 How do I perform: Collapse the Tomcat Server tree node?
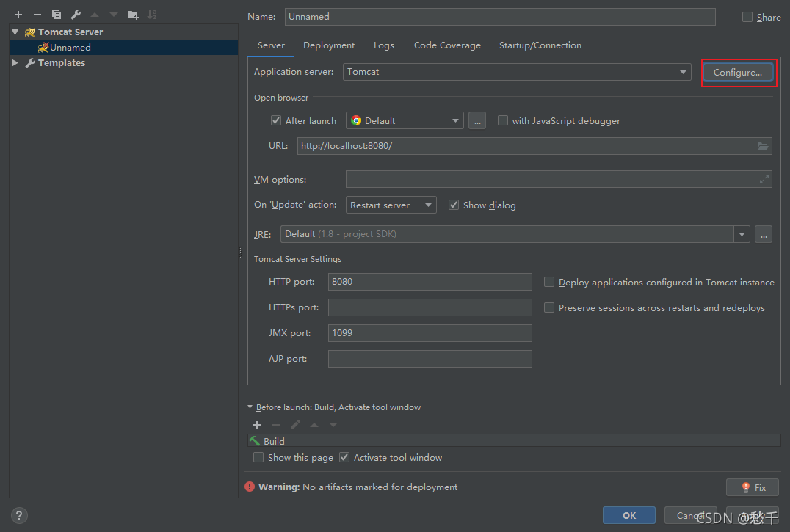click(15, 32)
